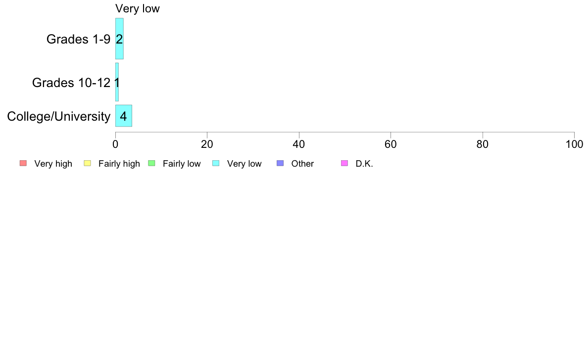Click the 100 tick on x-axis
The height and width of the screenshot is (364, 588).
tap(574, 144)
